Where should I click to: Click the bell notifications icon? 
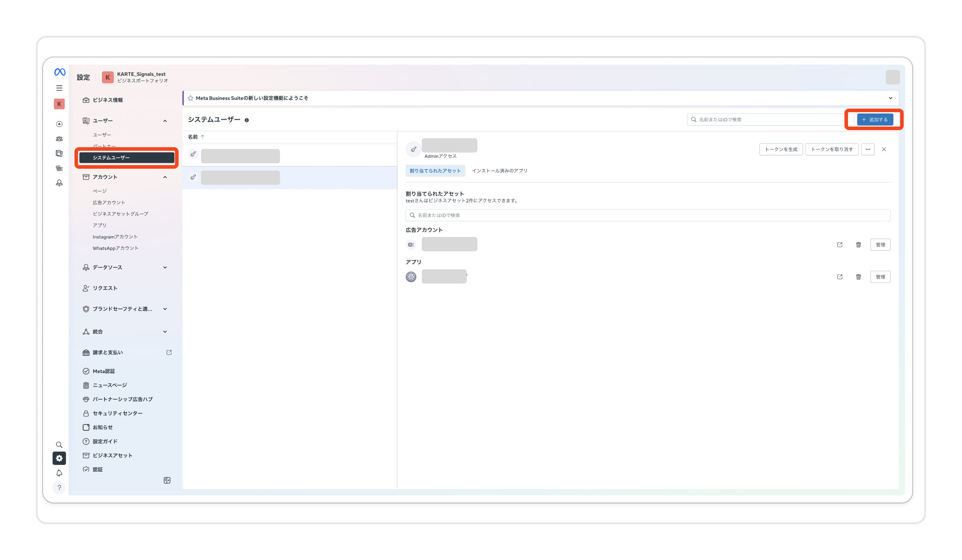[x=59, y=473]
